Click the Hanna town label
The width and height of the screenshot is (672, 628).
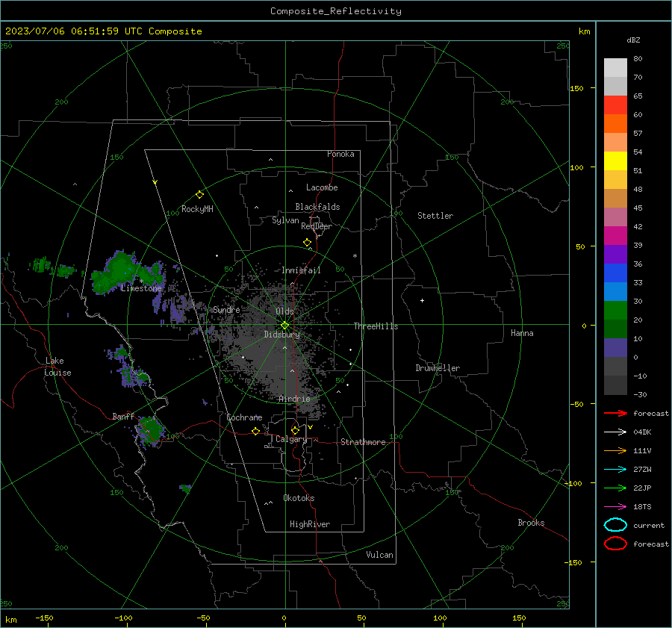click(522, 333)
